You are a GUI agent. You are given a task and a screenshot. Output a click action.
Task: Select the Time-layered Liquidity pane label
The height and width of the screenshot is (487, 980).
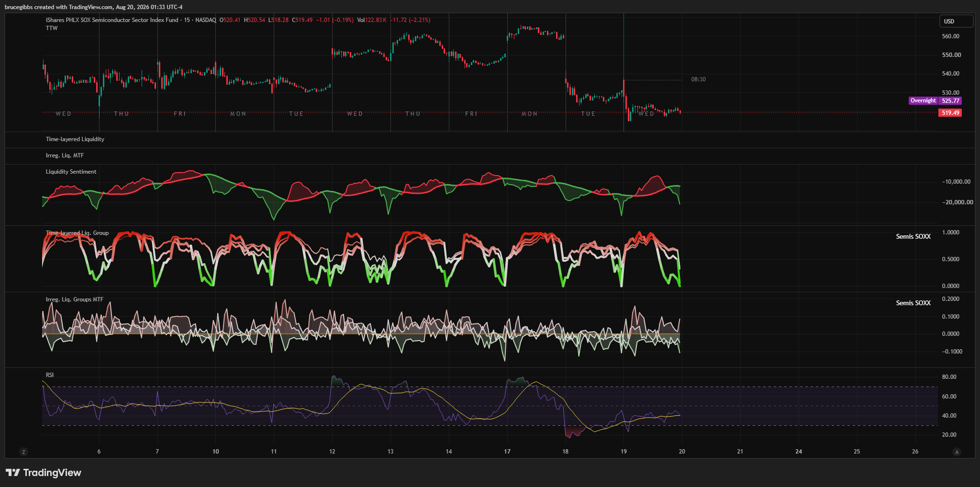(75, 139)
